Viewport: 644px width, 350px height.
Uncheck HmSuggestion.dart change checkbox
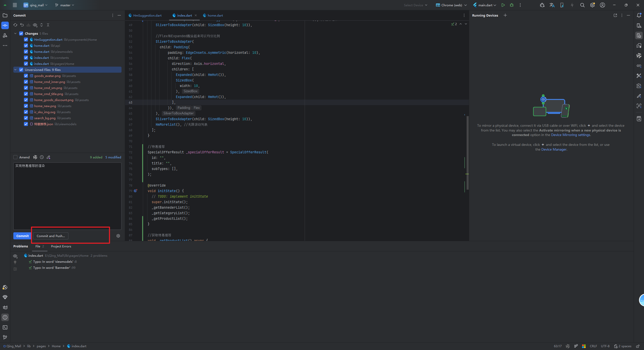[26, 39]
